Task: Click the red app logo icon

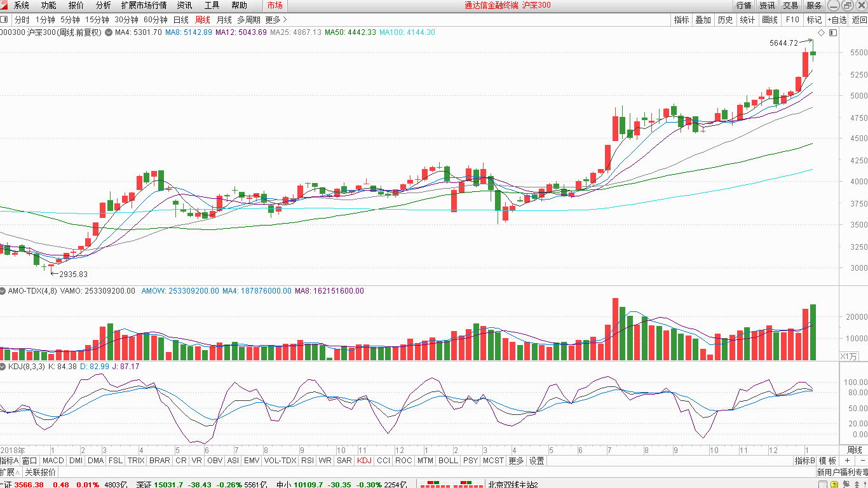Action: 4,5
